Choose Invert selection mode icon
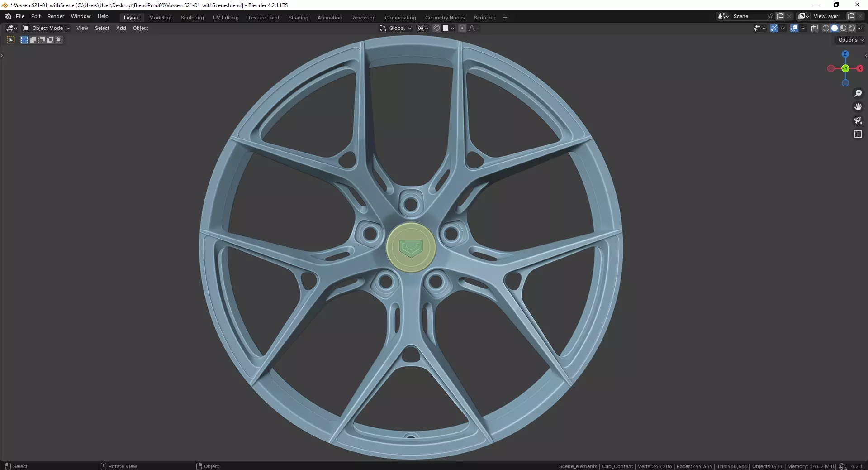This screenshot has height=470, width=868. pos(50,40)
